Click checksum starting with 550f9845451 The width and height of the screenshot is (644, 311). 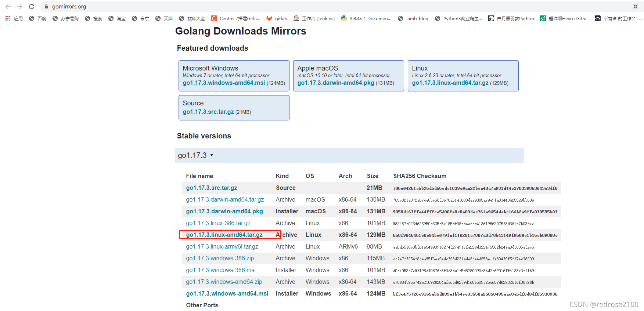pyautogui.click(x=475, y=235)
